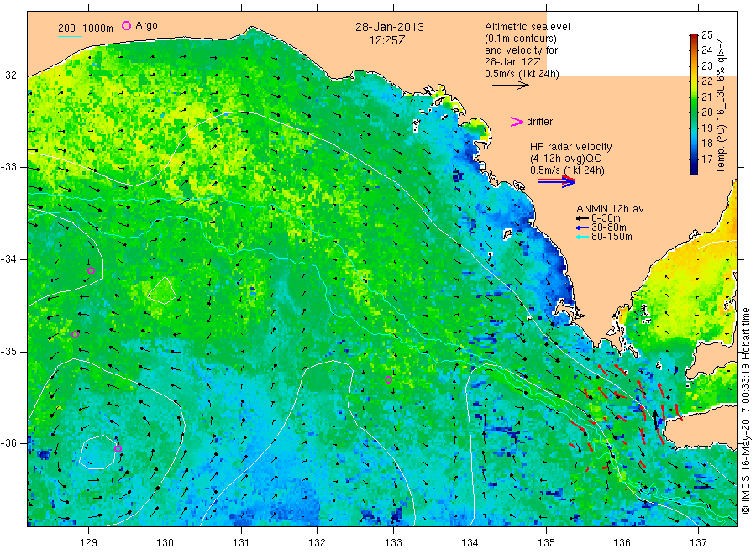Click the 135 longitude axis label
The image size is (756, 554).
[x=546, y=543]
